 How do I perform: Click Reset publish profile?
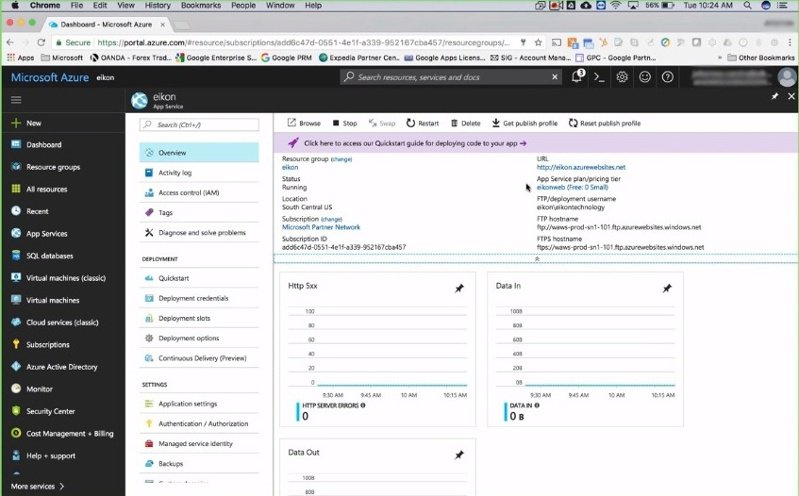click(x=604, y=123)
